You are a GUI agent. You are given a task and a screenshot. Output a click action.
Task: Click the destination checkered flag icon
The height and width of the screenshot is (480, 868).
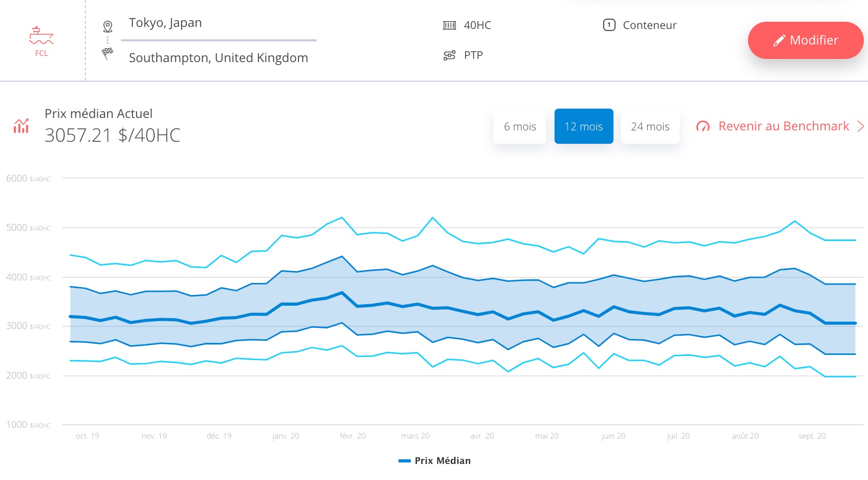[108, 53]
